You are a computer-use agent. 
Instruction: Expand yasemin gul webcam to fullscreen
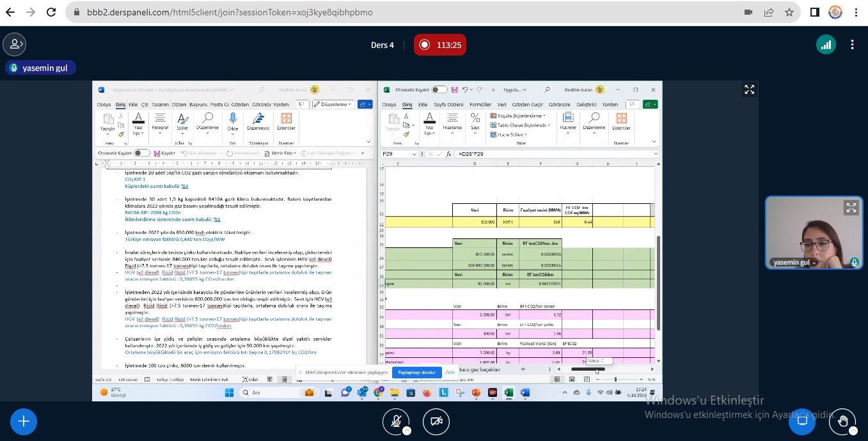[851, 208]
